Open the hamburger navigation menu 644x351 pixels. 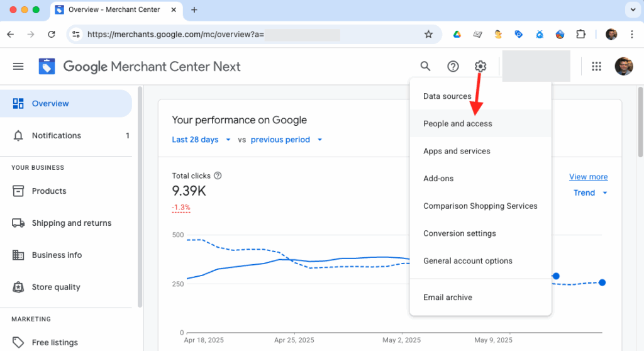coord(18,66)
